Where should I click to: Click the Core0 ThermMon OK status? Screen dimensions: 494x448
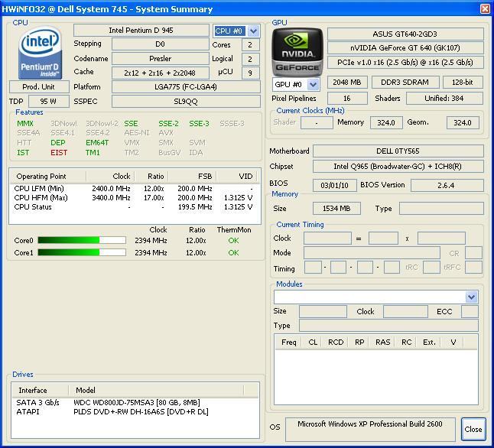pos(233,240)
